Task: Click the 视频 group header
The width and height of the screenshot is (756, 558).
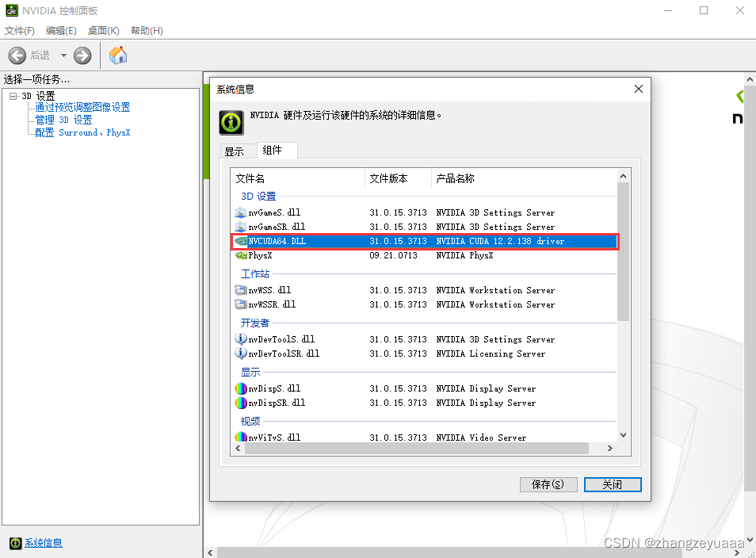Action: tap(250, 422)
